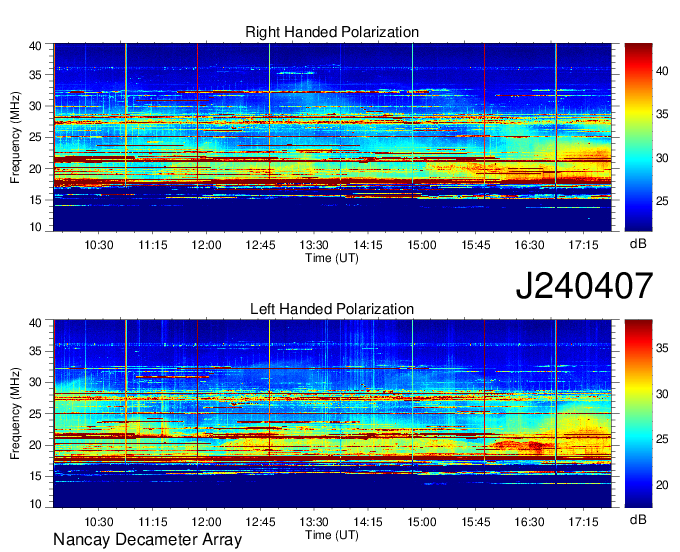Click the dB label under Right Handed colorbar
The width and height of the screenshot is (680, 552).
click(638, 244)
